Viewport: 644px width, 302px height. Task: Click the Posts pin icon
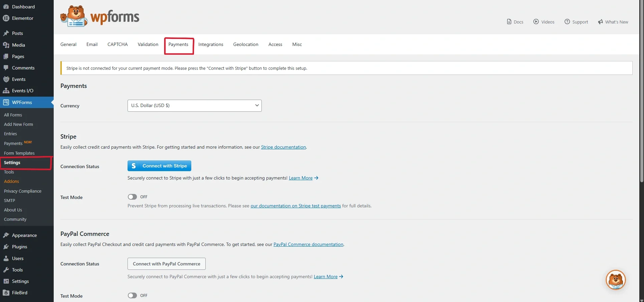pos(6,33)
